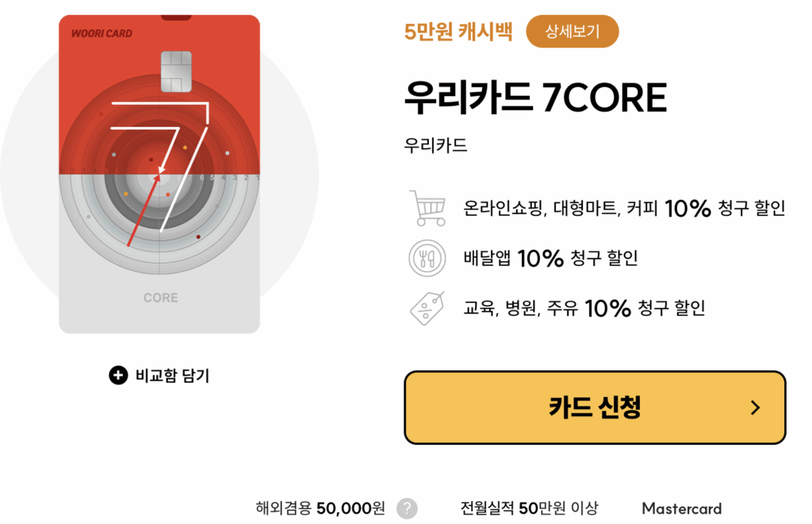Image resolution: width=812 pixels, height=524 pixels.
Task: Open the 우리카드 7CORE card image
Action: click(x=159, y=174)
